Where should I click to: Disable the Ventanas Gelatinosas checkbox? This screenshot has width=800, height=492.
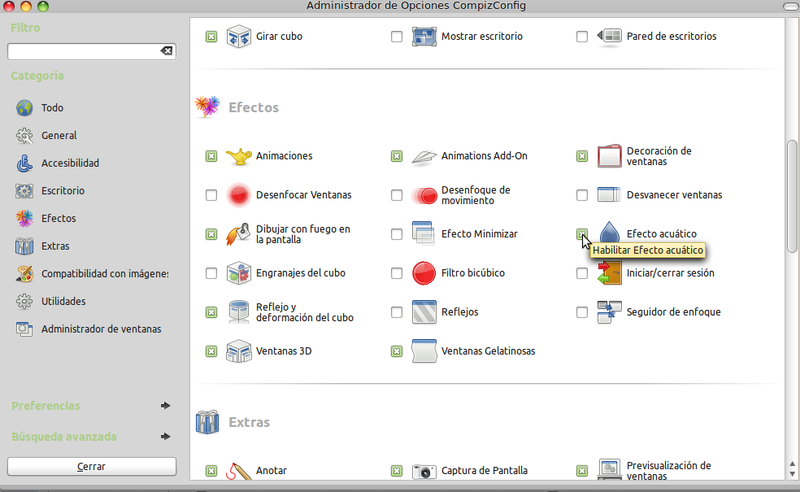point(397,351)
